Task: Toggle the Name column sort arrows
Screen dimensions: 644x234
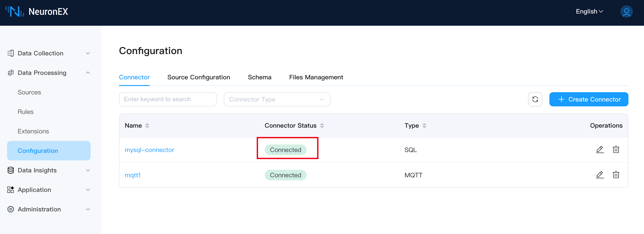Action: click(x=147, y=125)
